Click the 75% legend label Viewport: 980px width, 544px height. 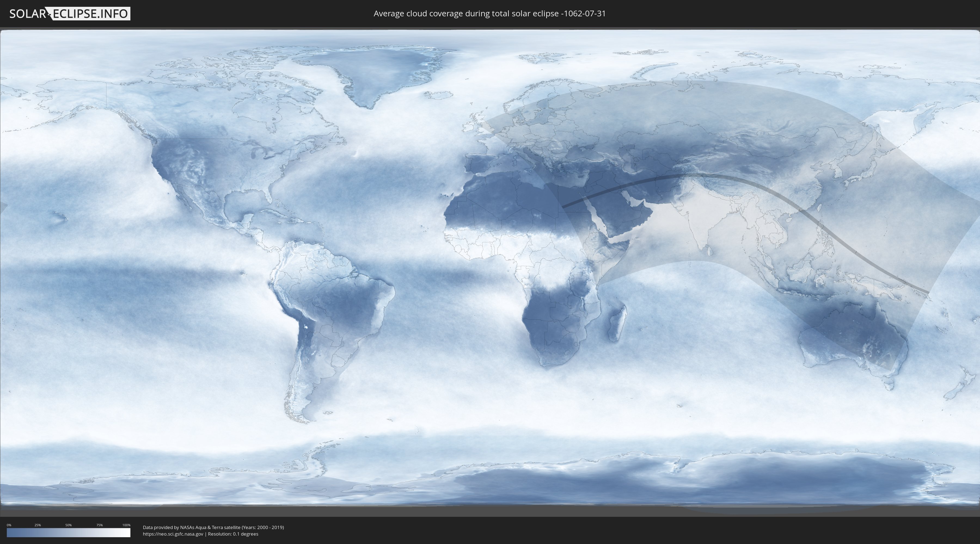coord(99,525)
